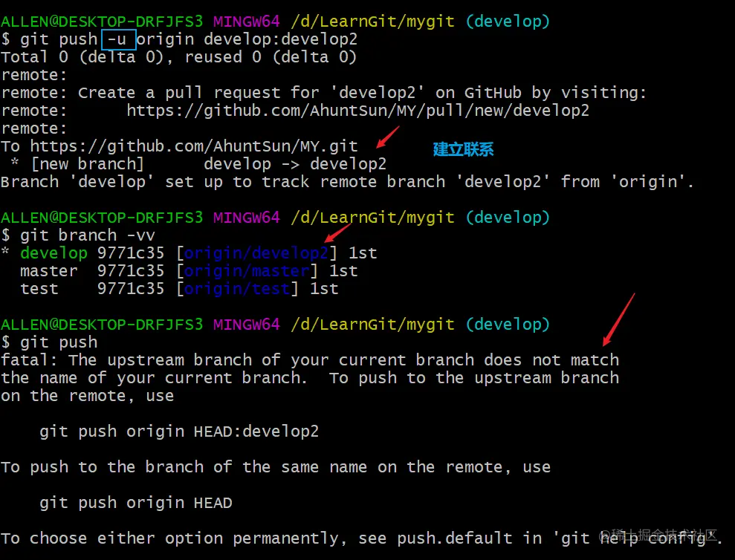Click '/d/LearnGit/mygit' path in the prompt above 'git push'

(x=372, y=325)
